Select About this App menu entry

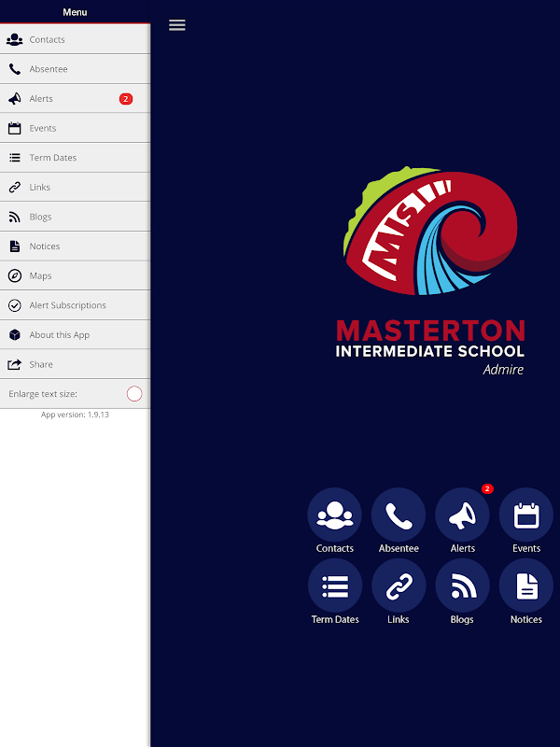[75, 335]
